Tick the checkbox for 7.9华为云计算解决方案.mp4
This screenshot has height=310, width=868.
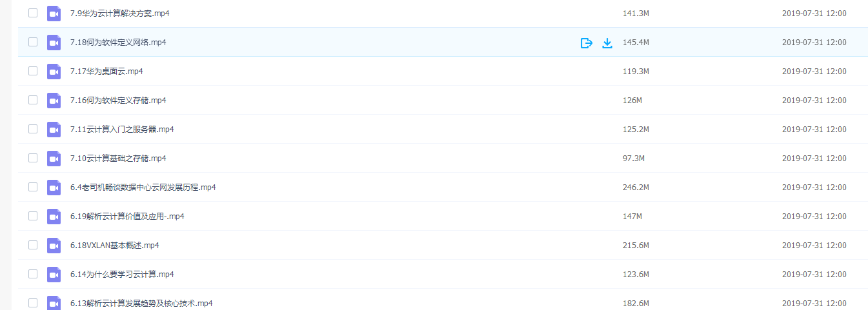point(33,13)
